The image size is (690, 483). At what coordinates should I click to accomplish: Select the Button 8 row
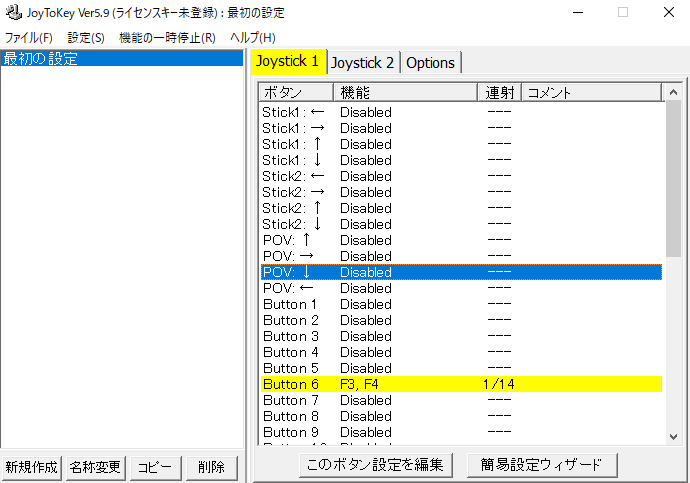click(x=461, y=416)
